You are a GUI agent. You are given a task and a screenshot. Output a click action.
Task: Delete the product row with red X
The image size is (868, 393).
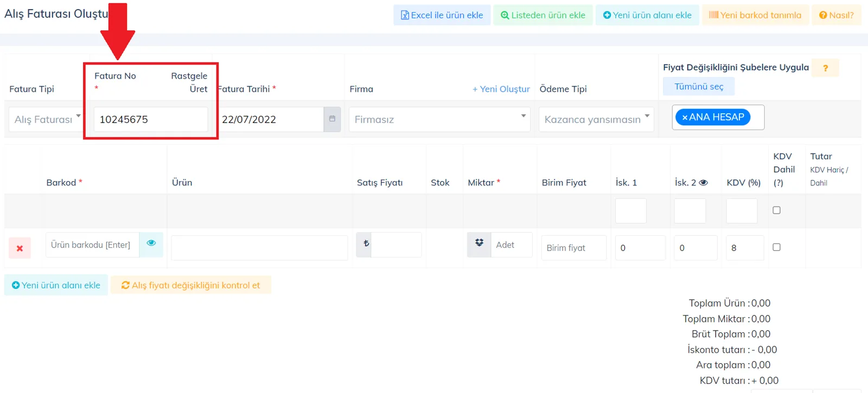[20, 248]
